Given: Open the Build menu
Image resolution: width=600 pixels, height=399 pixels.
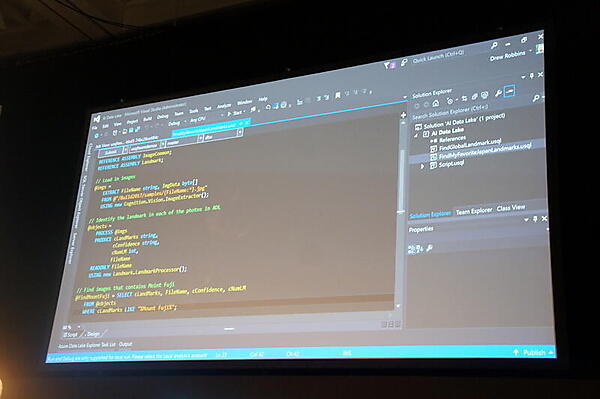Looking at the screenshot, I should click(x=147, y=119).
